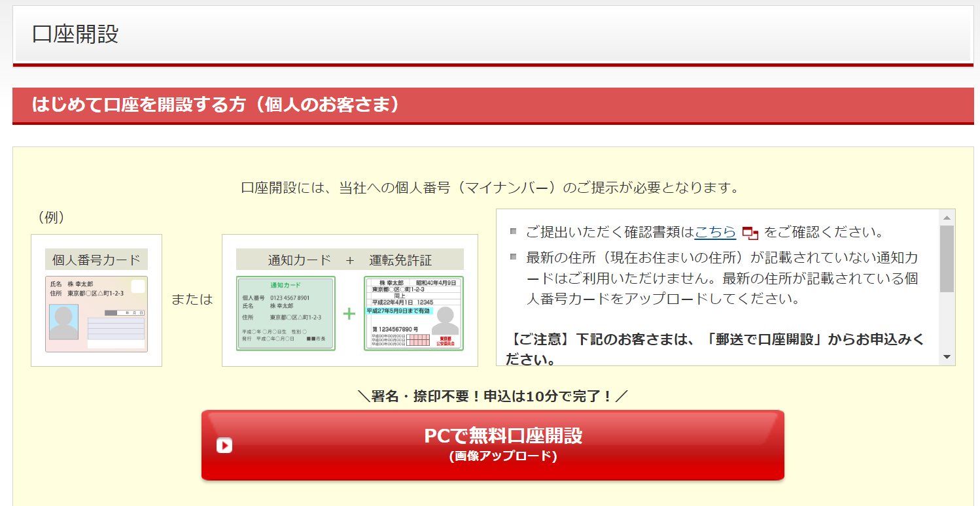Click the はじめて口座を開設する方 section banner

216,105
